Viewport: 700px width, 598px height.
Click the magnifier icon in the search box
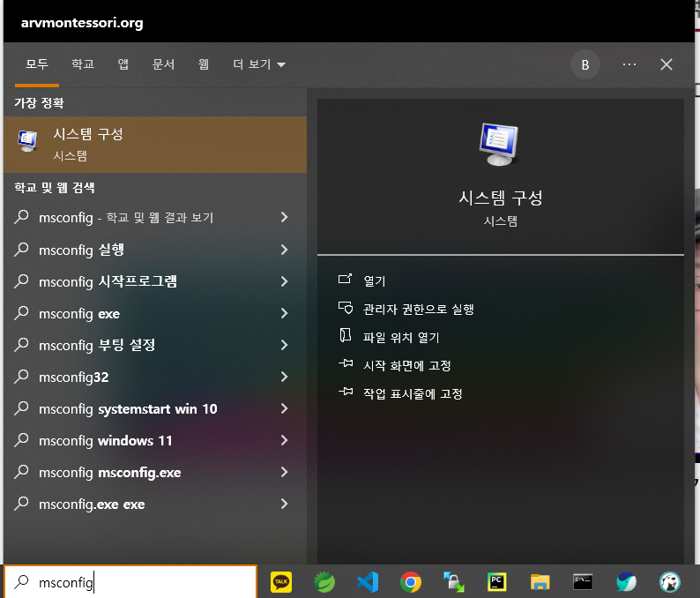click(21, 581)
